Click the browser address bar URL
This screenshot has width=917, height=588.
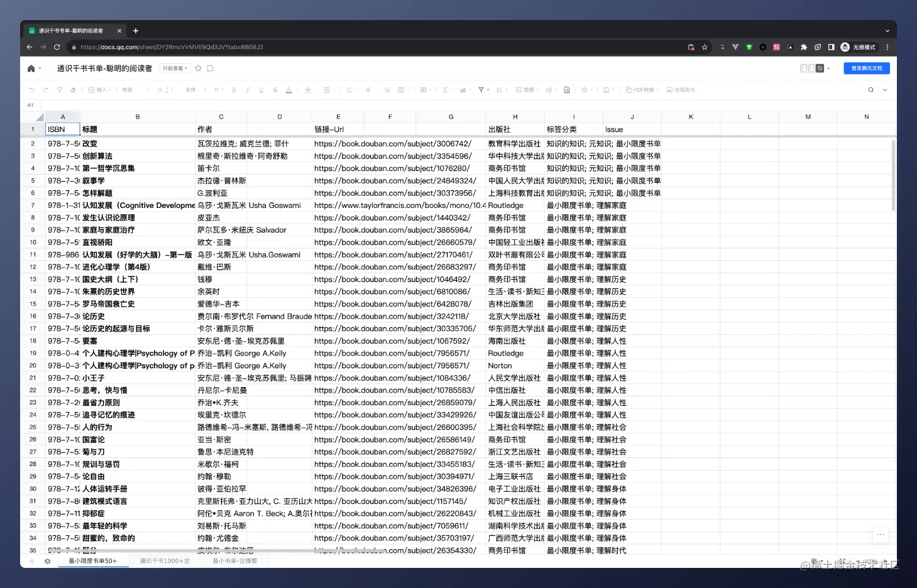pyautogui.click(x=172, y=47)
